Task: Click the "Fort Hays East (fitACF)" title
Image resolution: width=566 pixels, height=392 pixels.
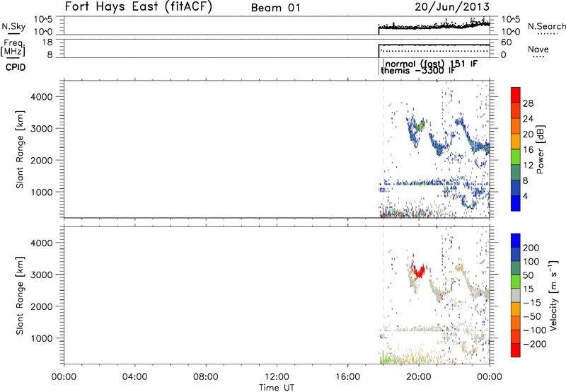Action: [139, 7]
